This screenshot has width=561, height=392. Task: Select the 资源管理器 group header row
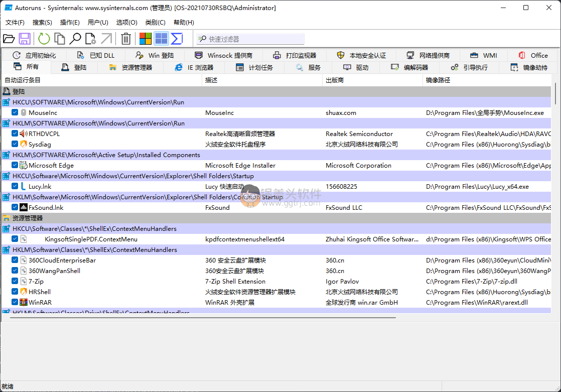(276, 218)
